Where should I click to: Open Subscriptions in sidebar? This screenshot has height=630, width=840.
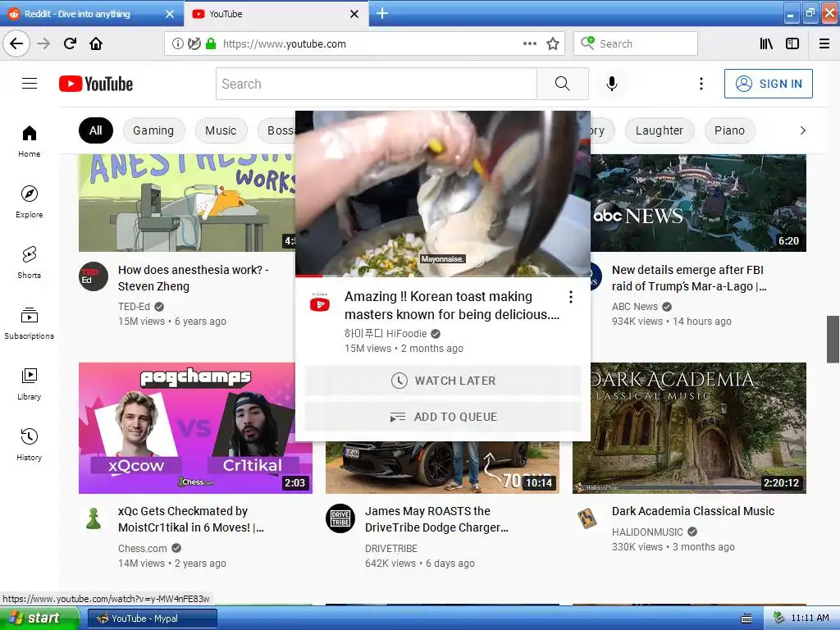click(30, 323)
